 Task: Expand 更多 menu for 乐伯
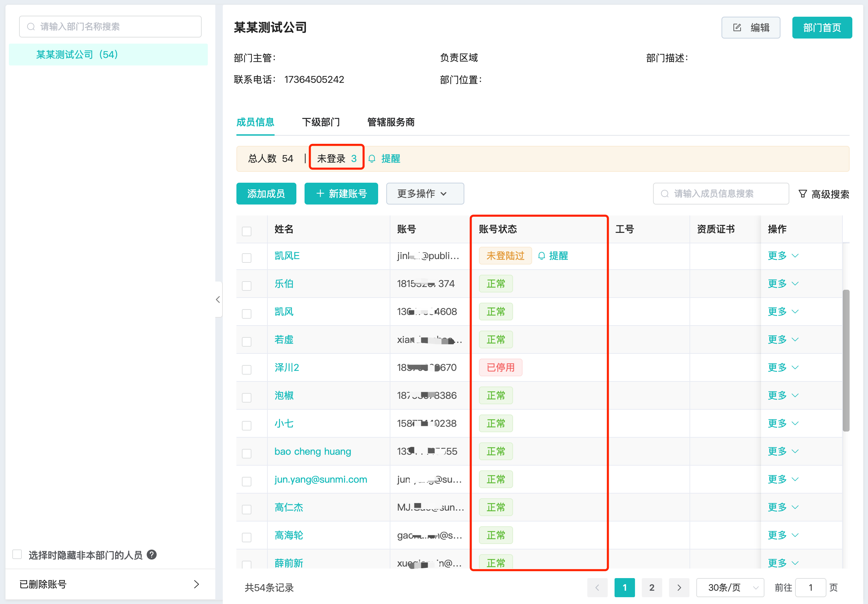click(783, 284)
